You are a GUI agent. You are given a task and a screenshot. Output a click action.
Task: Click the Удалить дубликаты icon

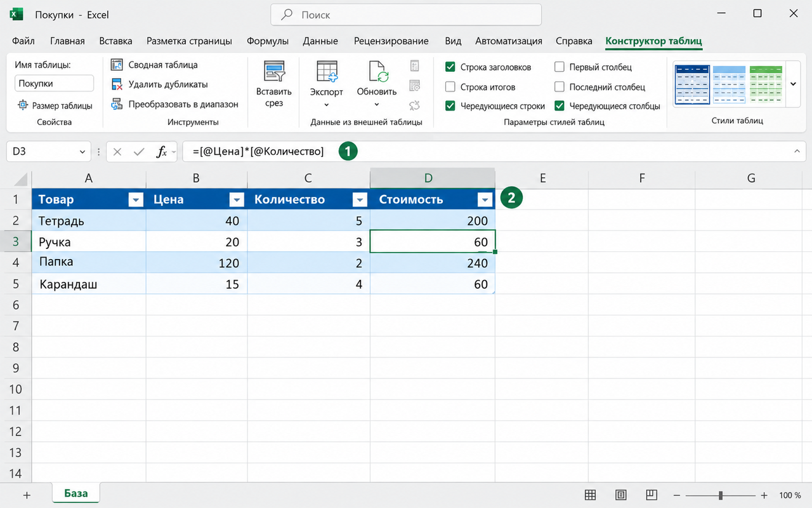[117, 84]
